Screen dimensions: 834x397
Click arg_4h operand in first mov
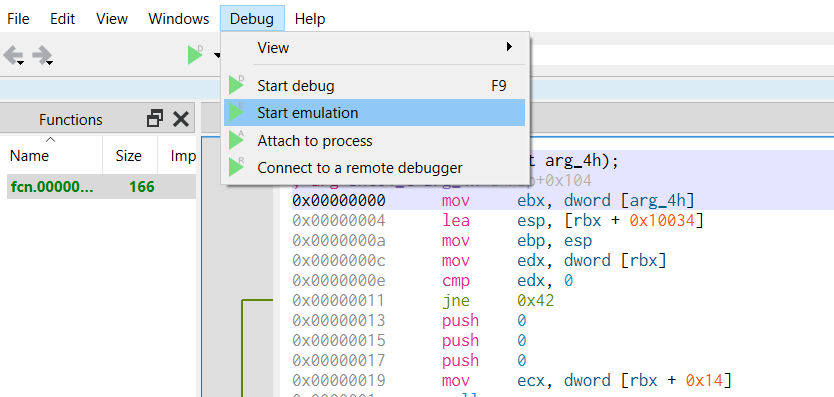pyautogui.click(x=658, y=201)
